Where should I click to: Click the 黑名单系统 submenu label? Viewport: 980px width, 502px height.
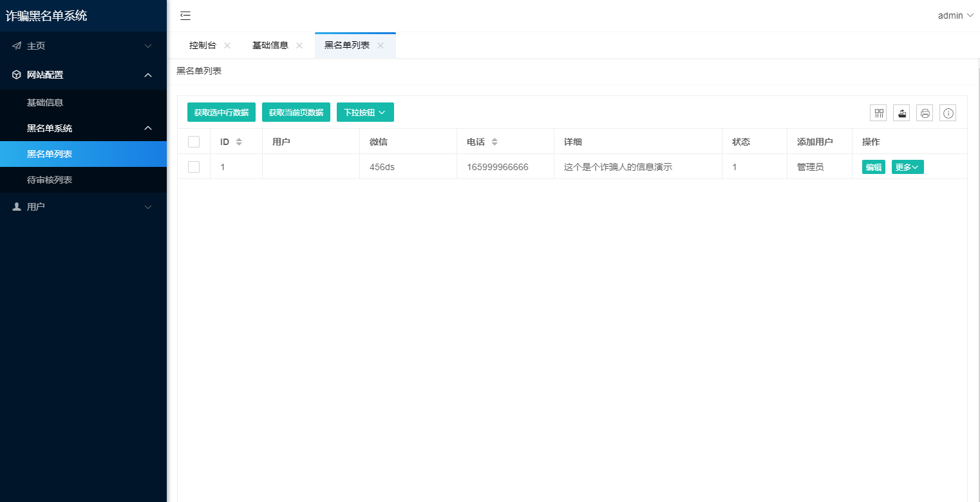pyautogui.click(x=50, y=128)
